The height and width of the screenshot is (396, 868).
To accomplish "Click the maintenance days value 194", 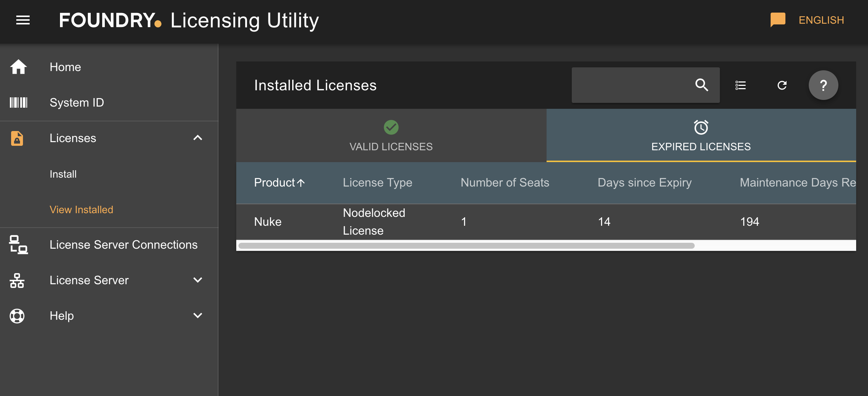I will [x=750, y=222].
